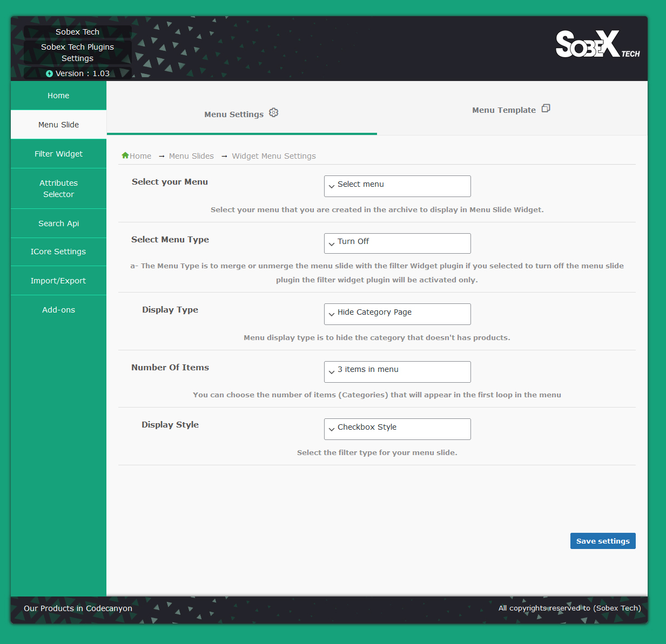Open the 3 items in menu dropdown
The height and width of the screenshot is (644, 666).
tap(398, 372)
